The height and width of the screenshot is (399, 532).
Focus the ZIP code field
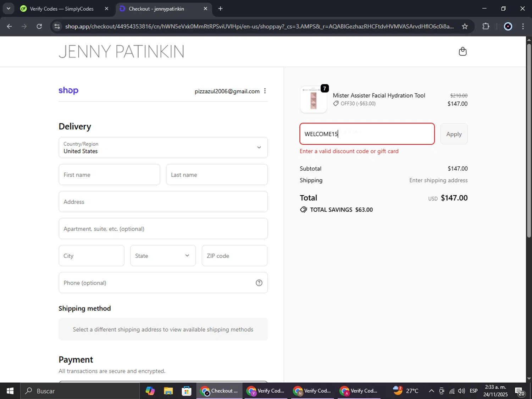[x=234, y=256]
